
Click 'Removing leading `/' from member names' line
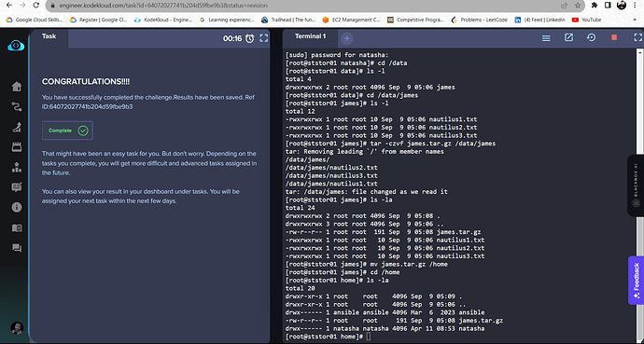[x=365, y=152]
